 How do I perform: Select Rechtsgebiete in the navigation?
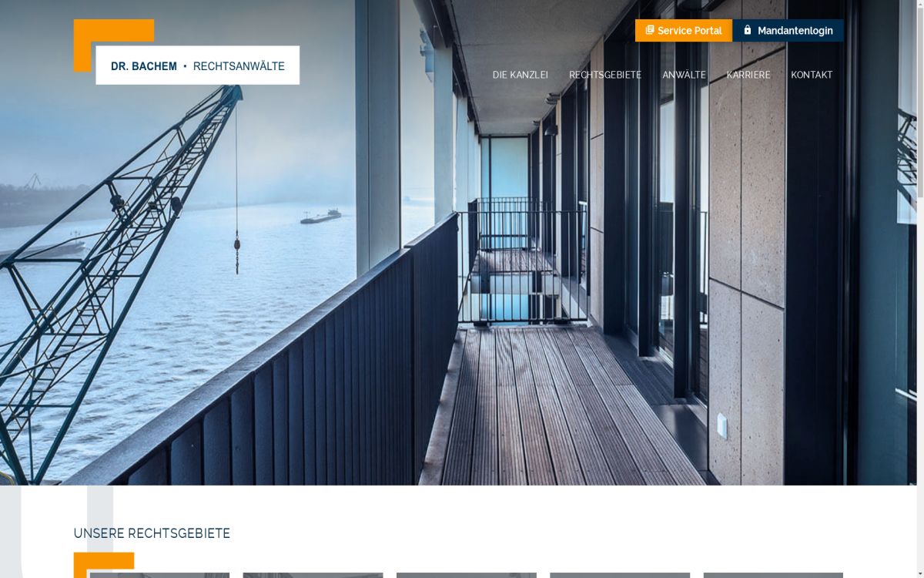click(605, 75)
